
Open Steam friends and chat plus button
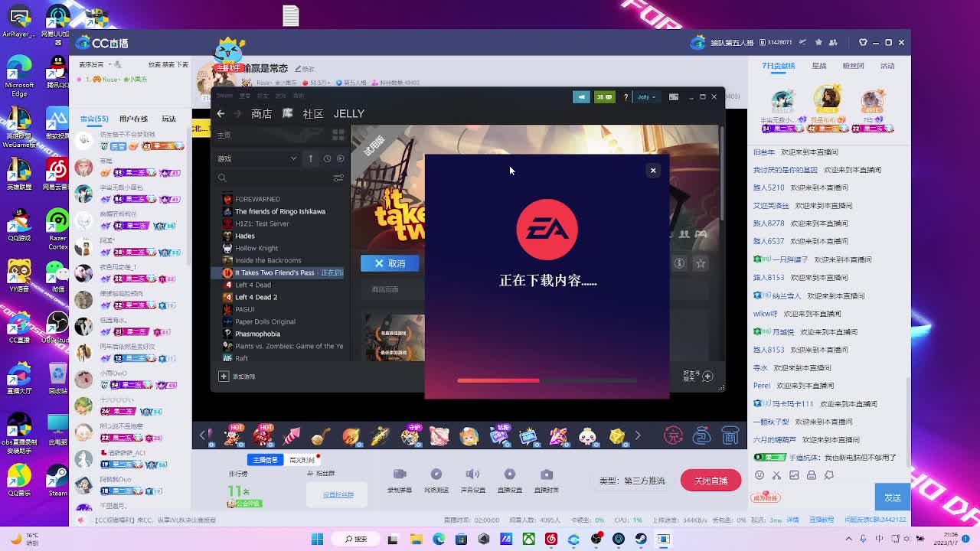(x=707, y=376)
